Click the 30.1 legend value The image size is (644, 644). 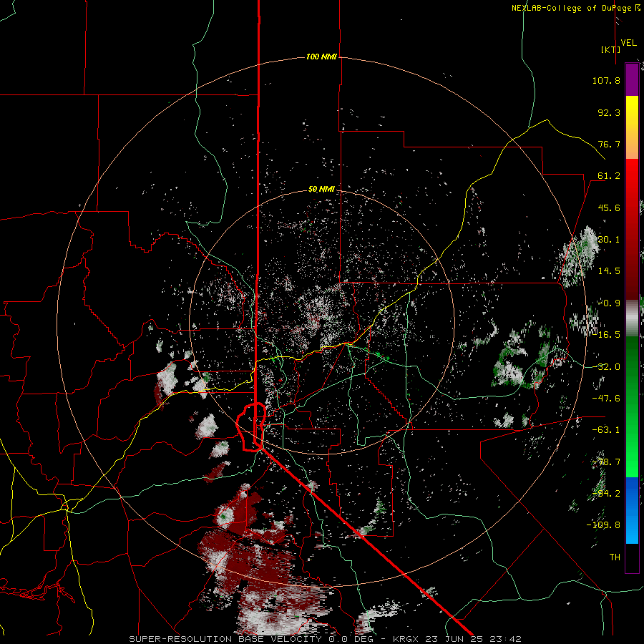tap(609, 240)
